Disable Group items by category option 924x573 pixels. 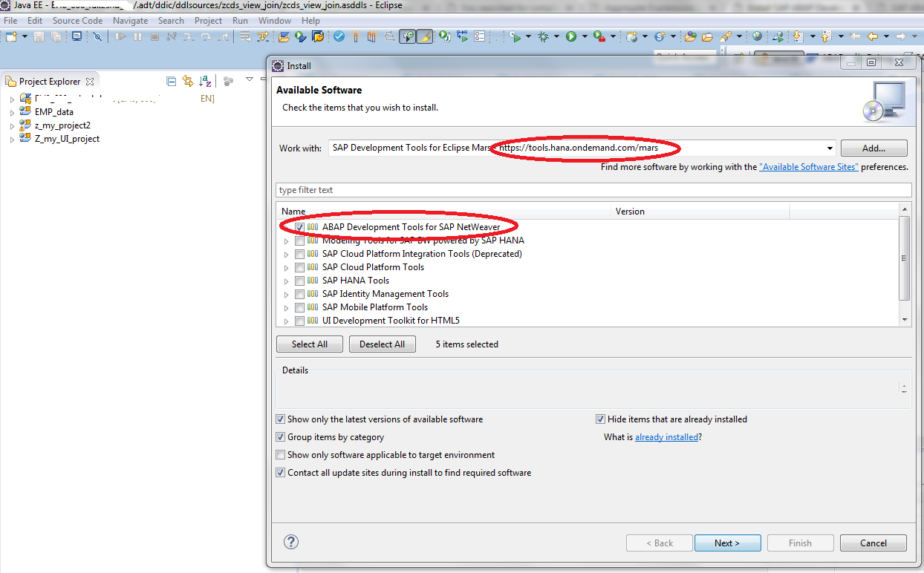click(280, 436)
